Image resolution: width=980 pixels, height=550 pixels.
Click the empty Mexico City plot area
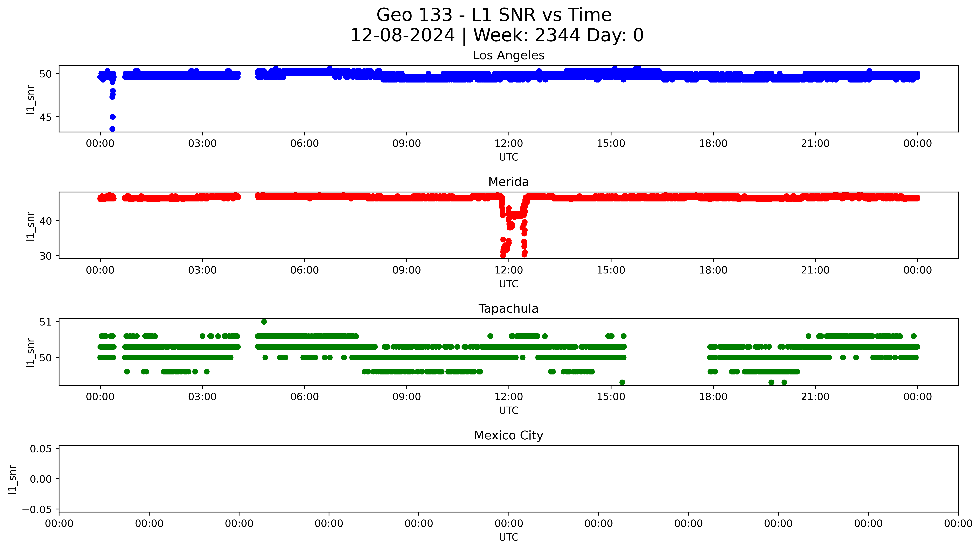[x=508, y=479]
